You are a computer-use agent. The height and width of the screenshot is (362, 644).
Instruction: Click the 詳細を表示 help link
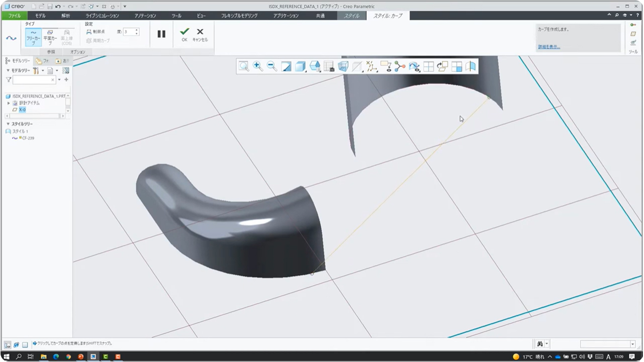click(x=549, y=47)
